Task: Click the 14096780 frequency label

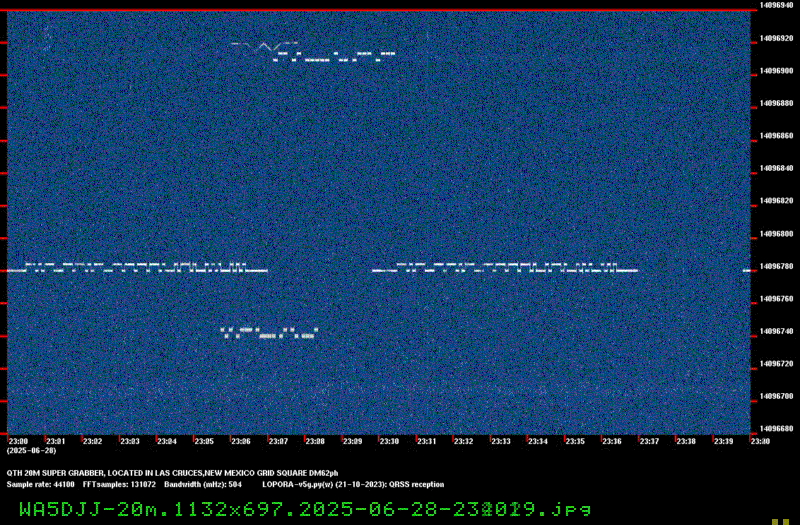Action: (x=777, y=266)
